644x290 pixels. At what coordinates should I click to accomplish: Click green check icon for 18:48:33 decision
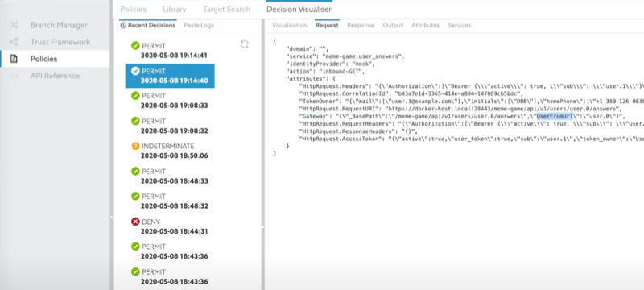click(x=135, y=172)
